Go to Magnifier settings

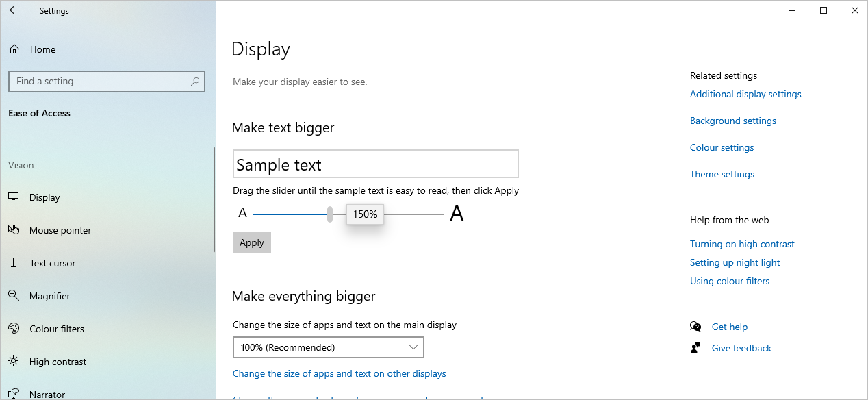coord(50,296)
